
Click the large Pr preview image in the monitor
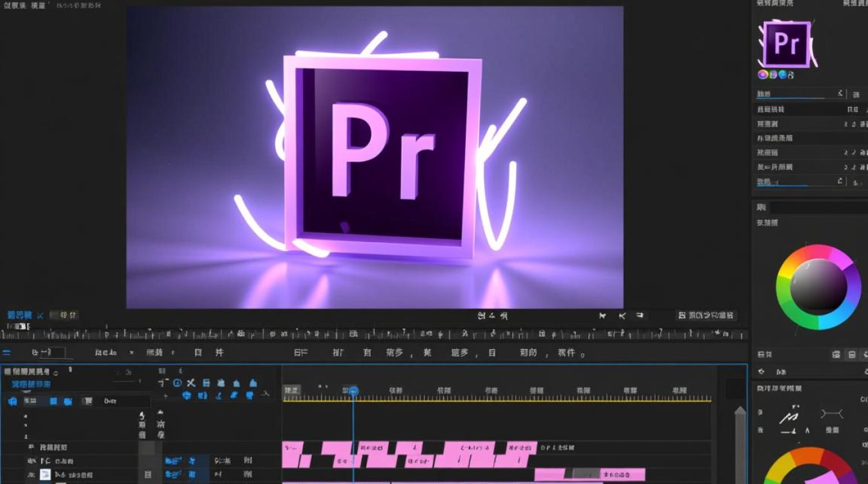pyautogui.click(x=375, y=157)
